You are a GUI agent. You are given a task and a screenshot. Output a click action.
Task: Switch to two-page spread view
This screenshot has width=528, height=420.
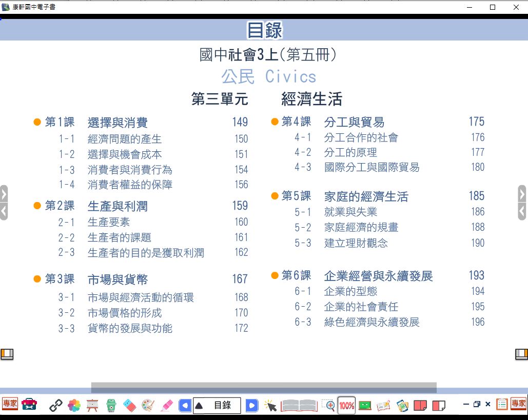click(x=420, y=405)
